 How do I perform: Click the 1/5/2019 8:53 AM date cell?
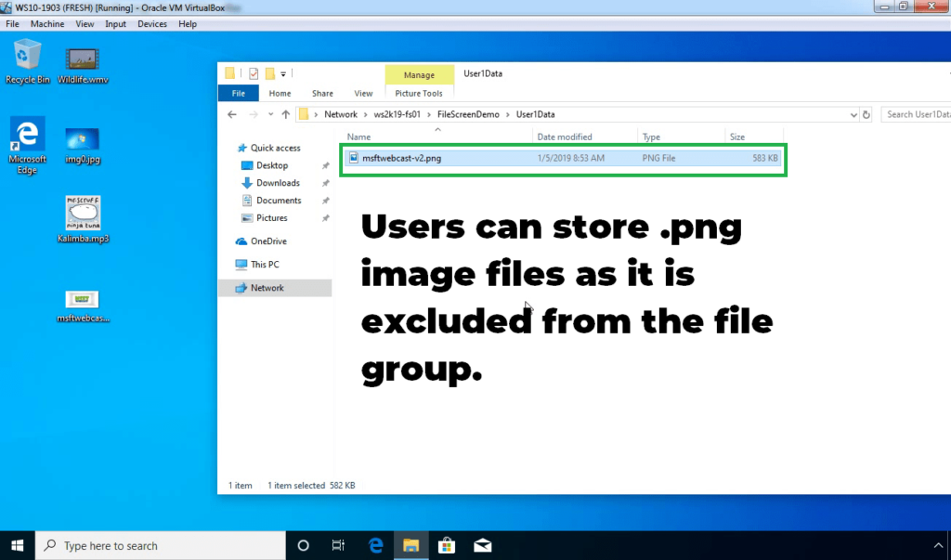pyautogui.click(x=571, y=159)
